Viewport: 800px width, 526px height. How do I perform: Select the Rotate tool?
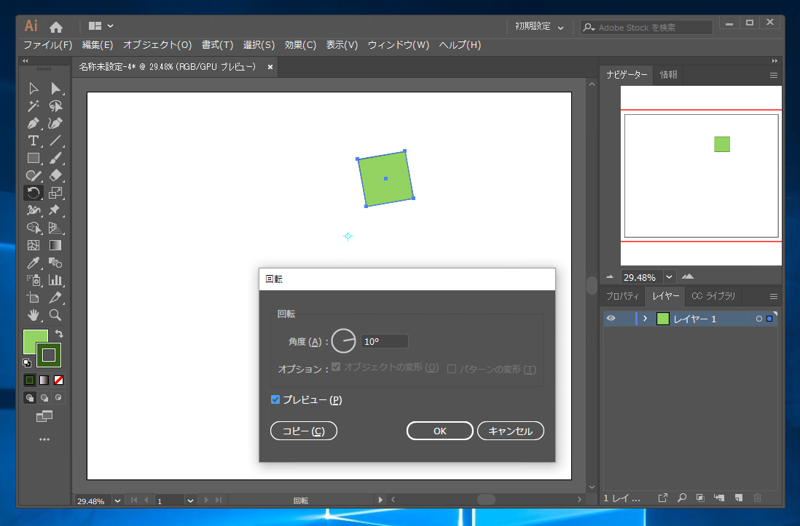(33, 193)
